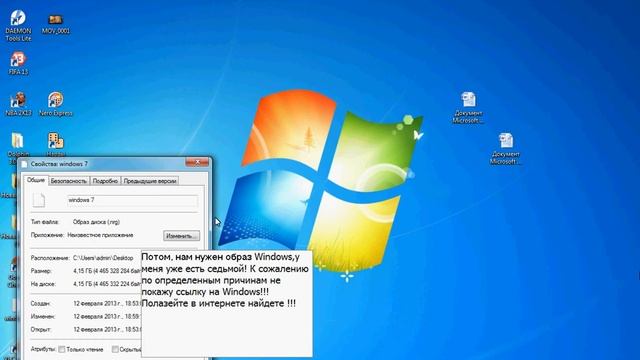Image resolution: width=640 pixels, height=360 pixels.
Task: Select the MOV_0001 video file icon
Action: (x=56, y=24)
